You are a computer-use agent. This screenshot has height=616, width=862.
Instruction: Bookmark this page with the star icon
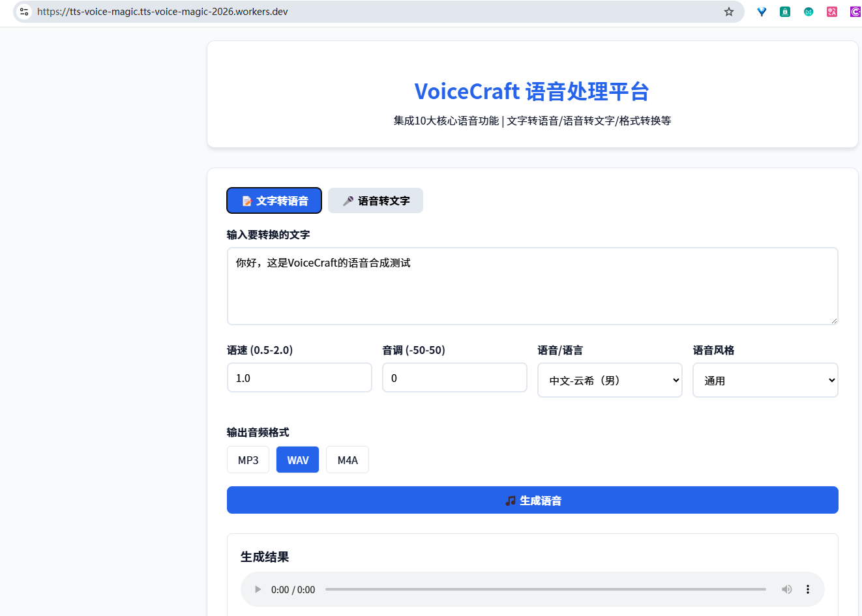pos(729,12)
